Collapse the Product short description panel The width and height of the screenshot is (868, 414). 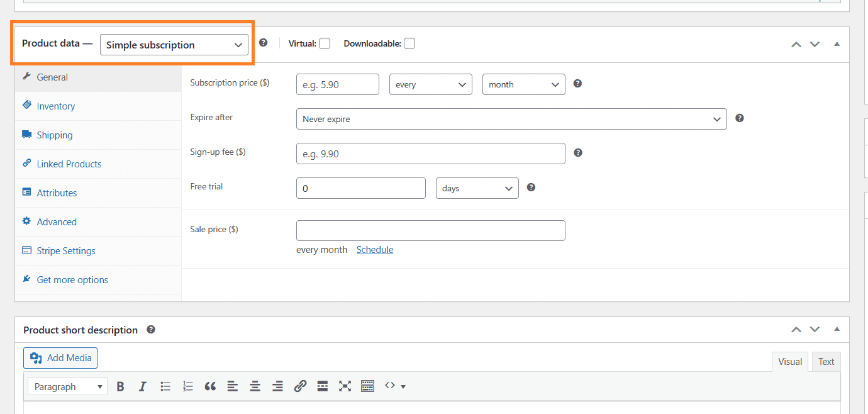(x=837, y=329)
